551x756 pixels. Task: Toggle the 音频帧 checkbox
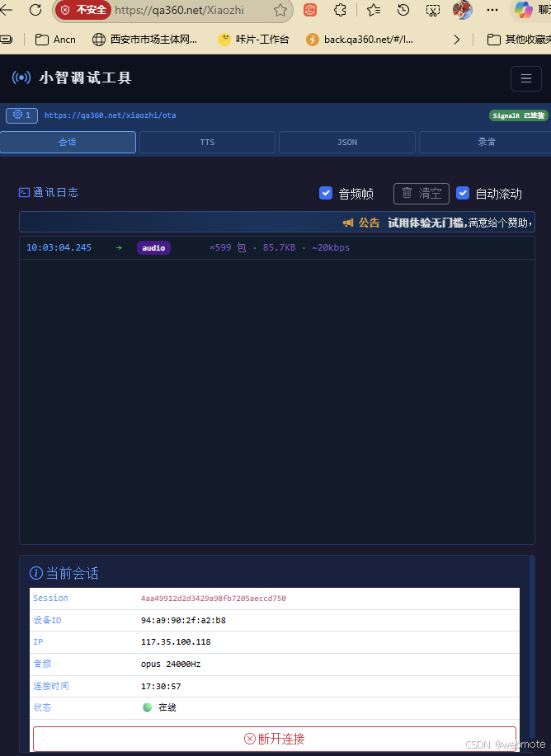click(326, 194)
